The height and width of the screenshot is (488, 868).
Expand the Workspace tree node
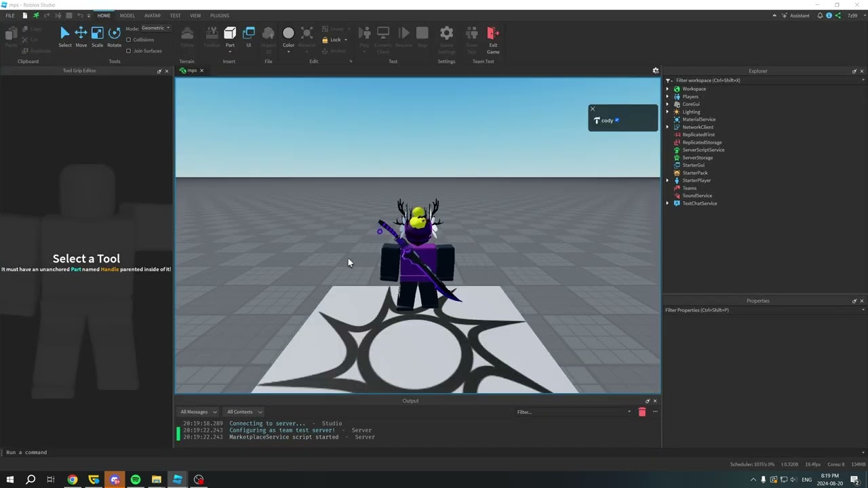[667, 89]
